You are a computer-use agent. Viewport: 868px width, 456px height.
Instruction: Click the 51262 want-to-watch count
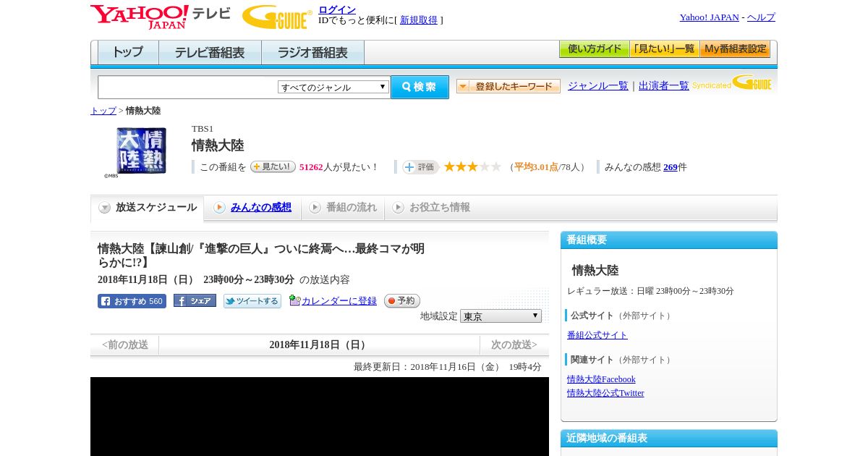coord(311,167)
